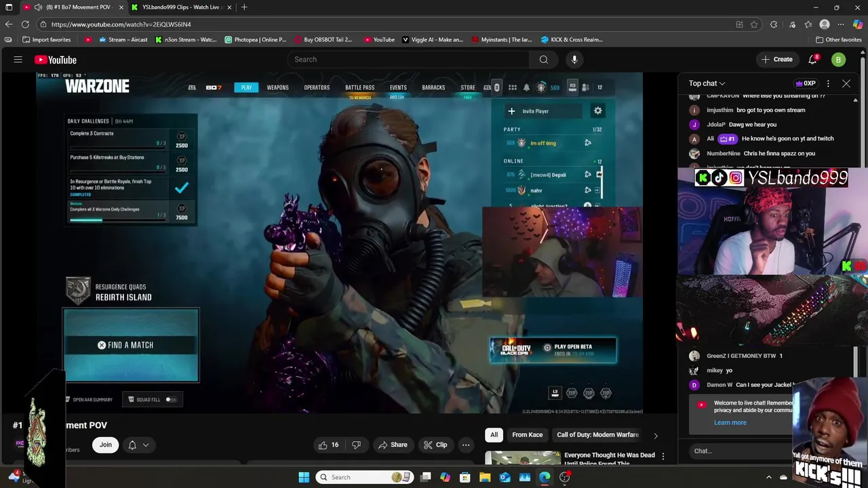The image size is (868, 488).
Task: Like the video with thumbs up
Action: [329, 445]
